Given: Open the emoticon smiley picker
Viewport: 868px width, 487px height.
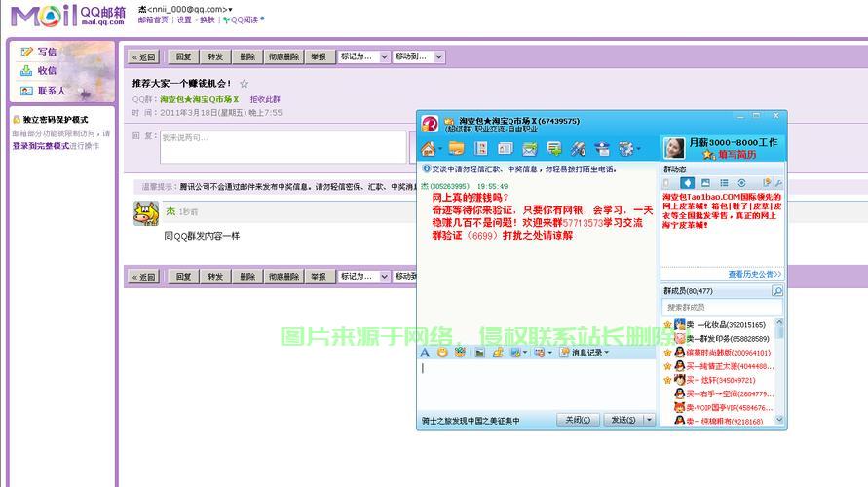Looking at the screenshot, I should tap(442, 353).
